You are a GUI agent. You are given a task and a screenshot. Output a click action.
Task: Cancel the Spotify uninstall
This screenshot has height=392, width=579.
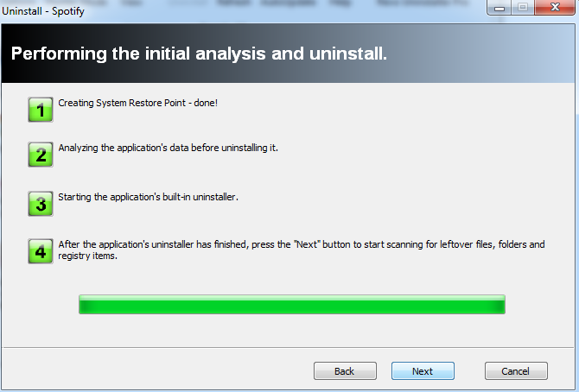[x=516, y=371]
